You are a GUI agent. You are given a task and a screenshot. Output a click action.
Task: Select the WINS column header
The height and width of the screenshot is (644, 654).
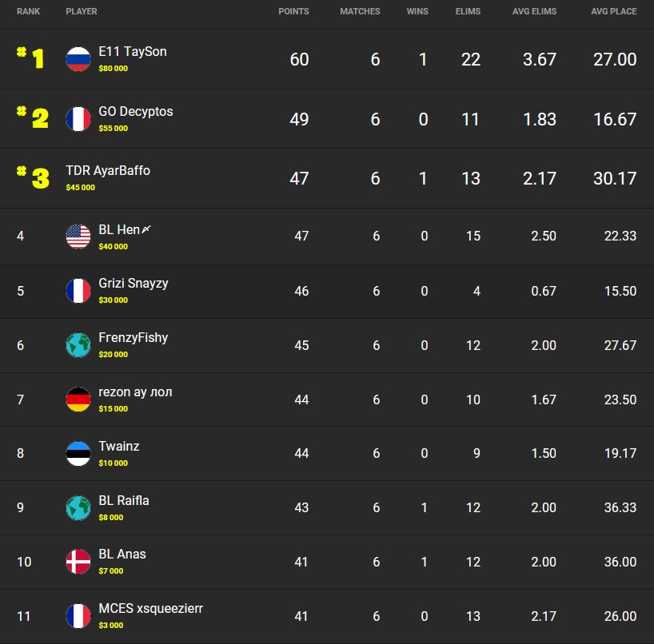(x=417, y=12)
